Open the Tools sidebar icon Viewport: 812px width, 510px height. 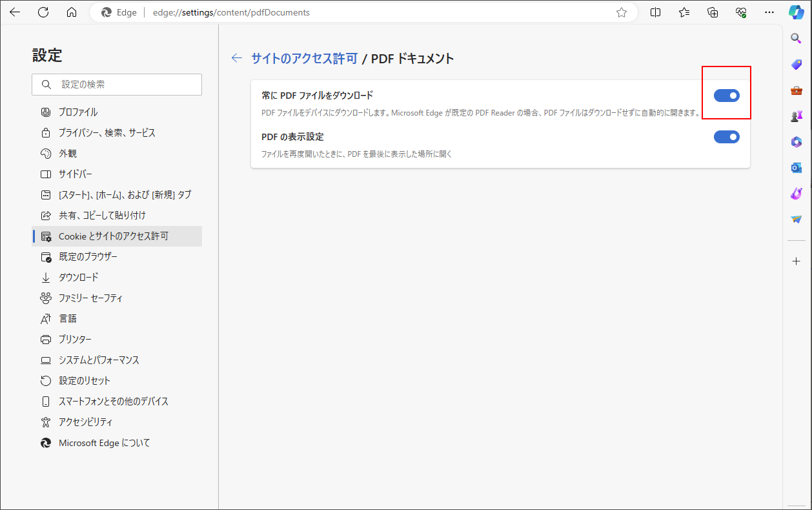796,90
